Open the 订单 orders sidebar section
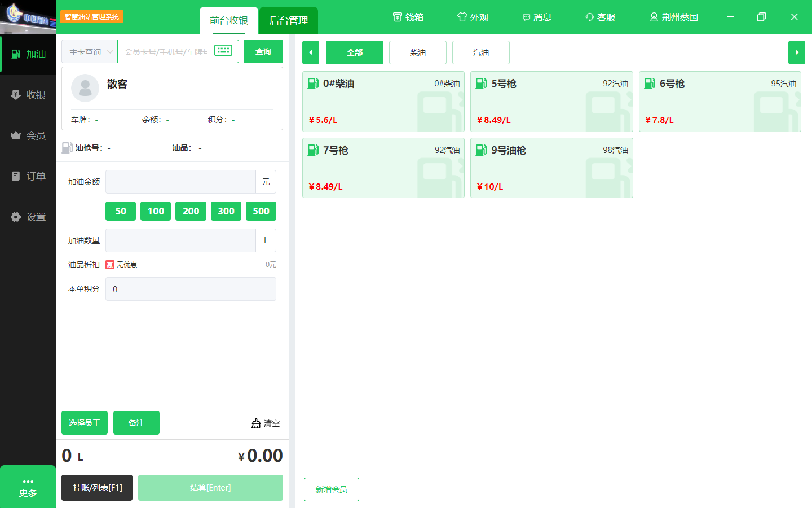 point(28,176)
